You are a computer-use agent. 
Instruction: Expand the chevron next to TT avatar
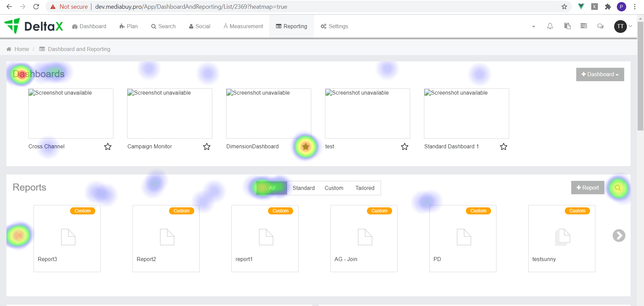pos(630,26)
